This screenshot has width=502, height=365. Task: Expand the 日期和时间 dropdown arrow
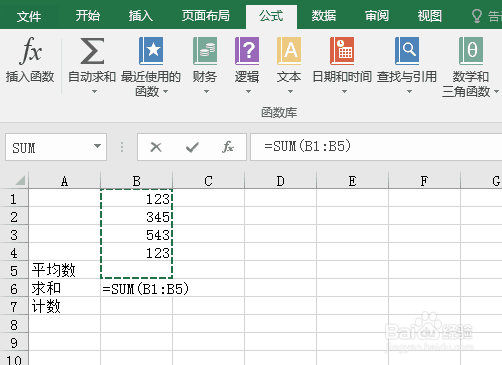tap(344, 91)
